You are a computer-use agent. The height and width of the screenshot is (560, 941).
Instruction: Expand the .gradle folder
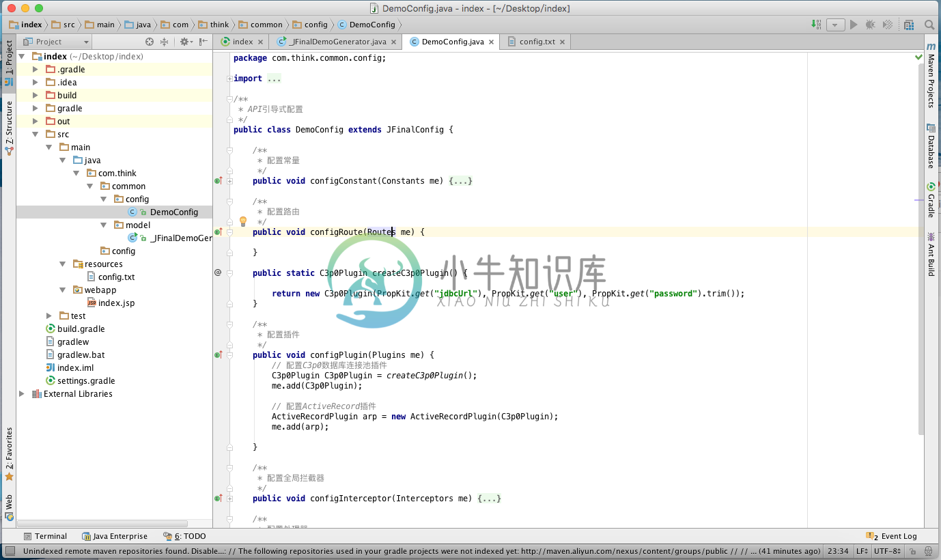(36, 70)
